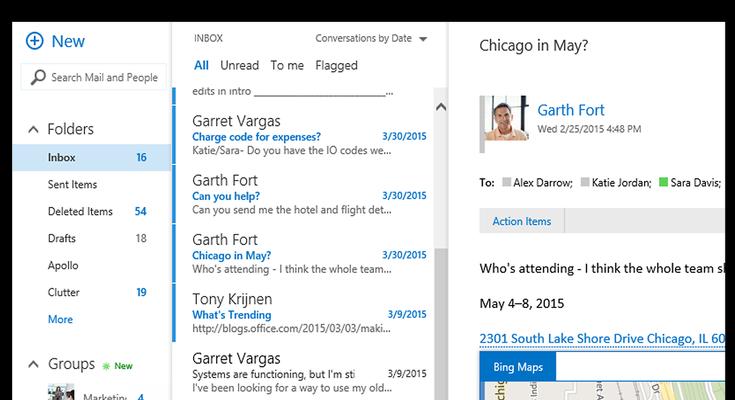The image size is (735, 400).
Task: Select the Flagged filter tab
Action: coord(336,66)
